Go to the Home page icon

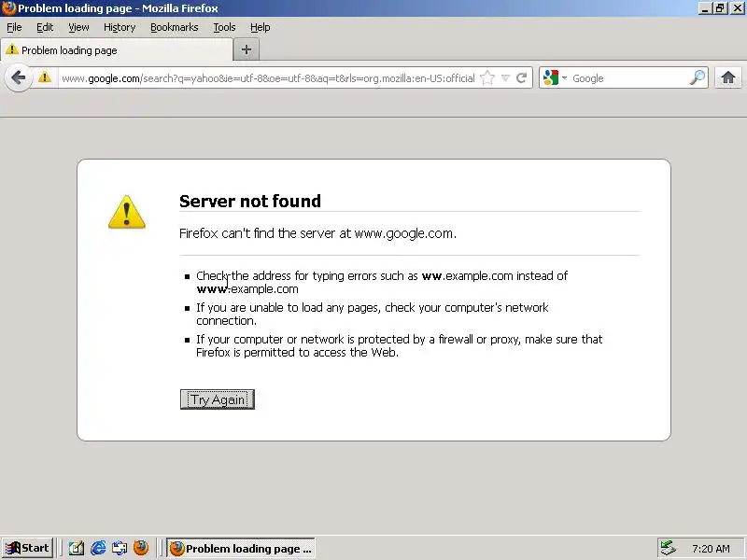point(728,77)
